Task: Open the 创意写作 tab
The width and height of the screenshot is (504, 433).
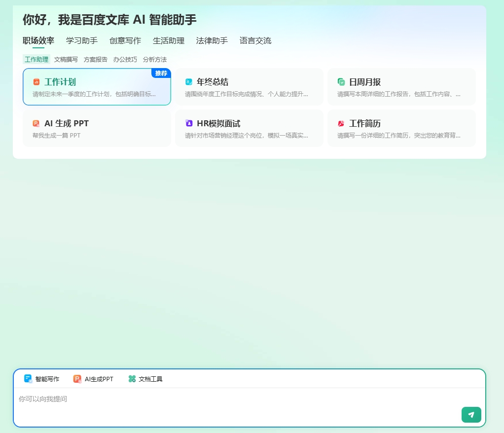Action: tap(125, 41)
